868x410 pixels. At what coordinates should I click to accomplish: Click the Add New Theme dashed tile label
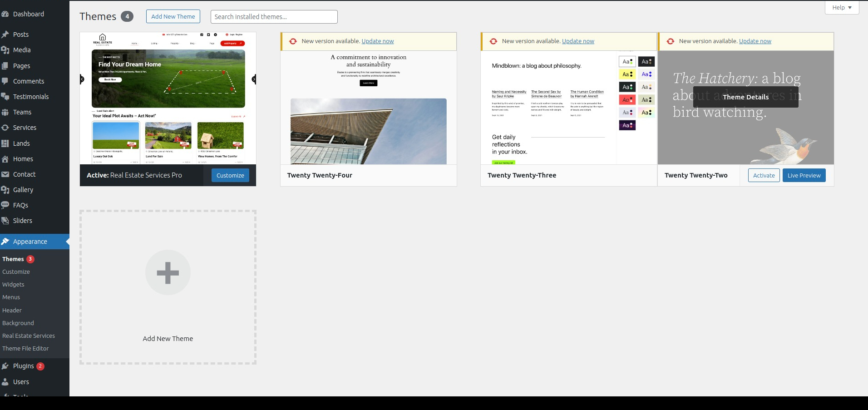click(168, 339)
